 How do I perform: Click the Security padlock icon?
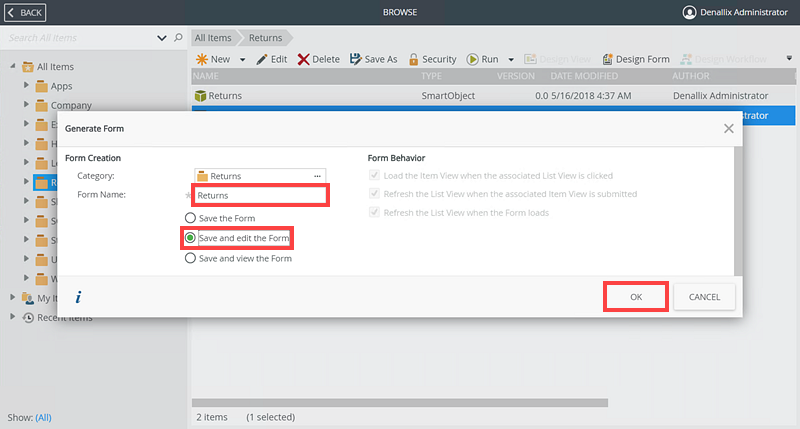pyautogui.click(x=414, y=60)
